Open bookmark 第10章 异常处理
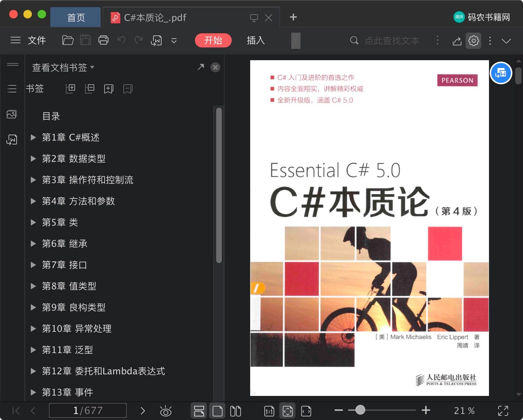Viewport: 523px width, 420px height. tap(77, 329)
